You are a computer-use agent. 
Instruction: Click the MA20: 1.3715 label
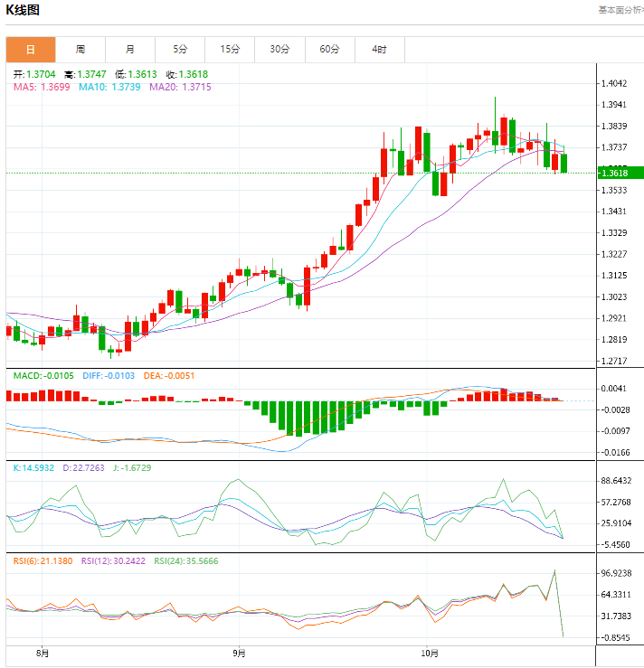pos(180,87)
